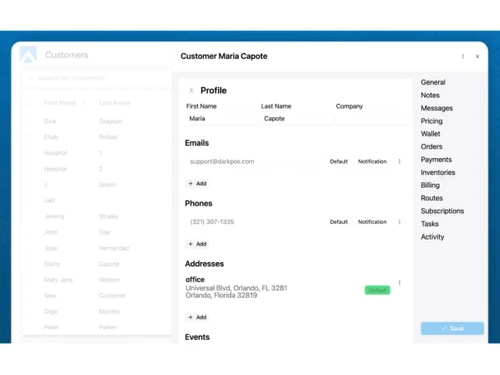Open the three-dot menu in the customer header

463,56
